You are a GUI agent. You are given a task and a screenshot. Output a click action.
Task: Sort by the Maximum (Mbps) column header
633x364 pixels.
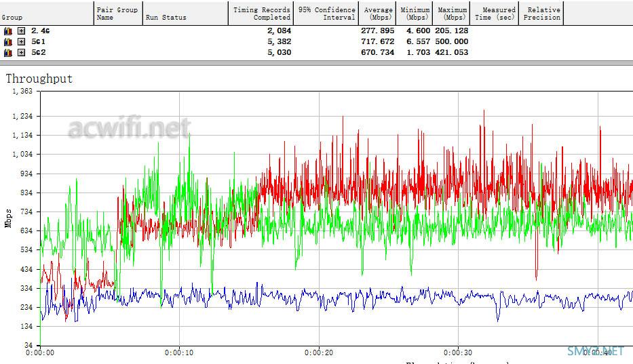click(451, 14)
